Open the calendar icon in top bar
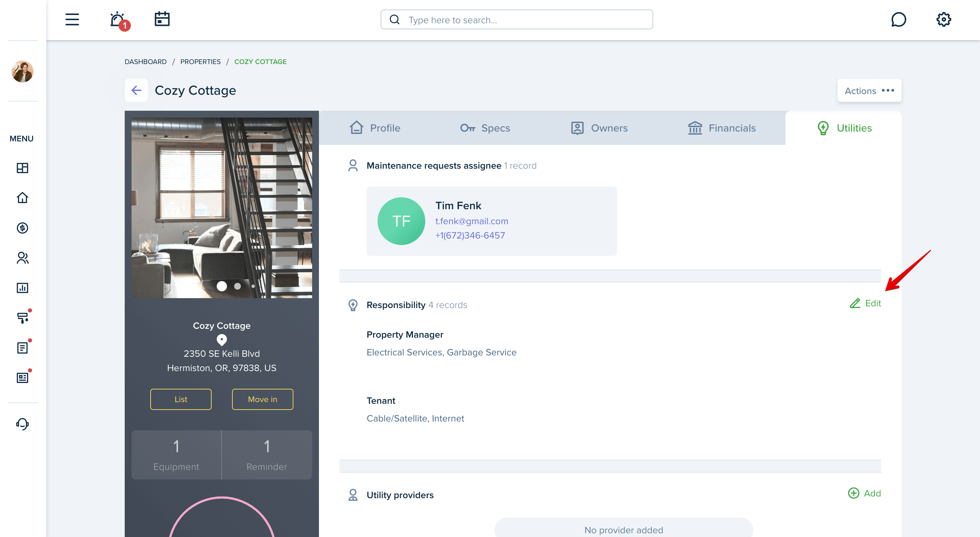 (x=162, y=19)
